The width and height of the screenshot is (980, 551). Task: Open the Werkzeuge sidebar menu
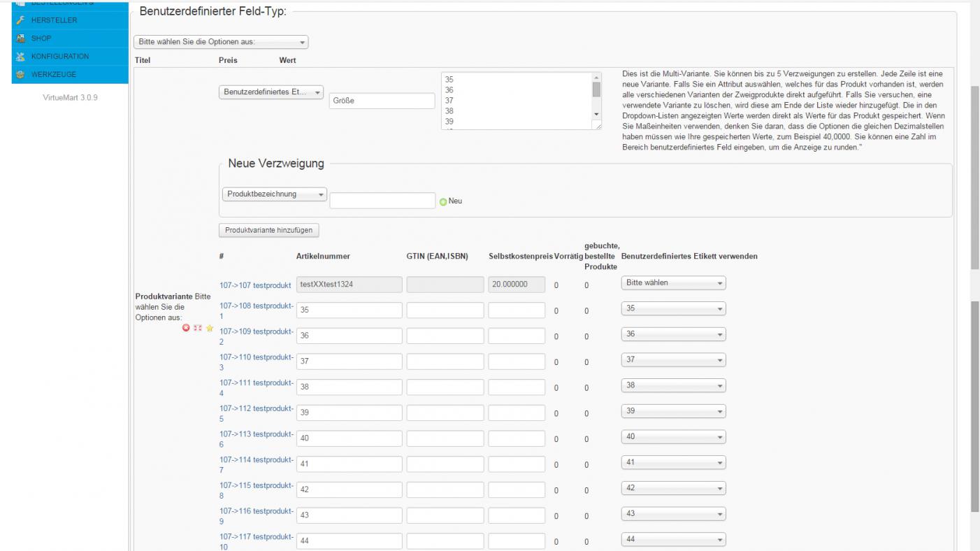click(54, 75)
